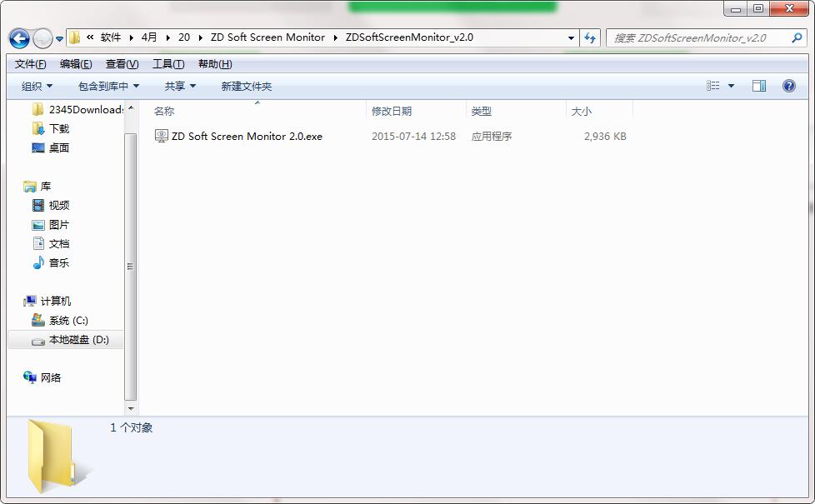
Task: Select ZD Soft Screen Monitor 2.0.exe file
Action: coord(247,136)
